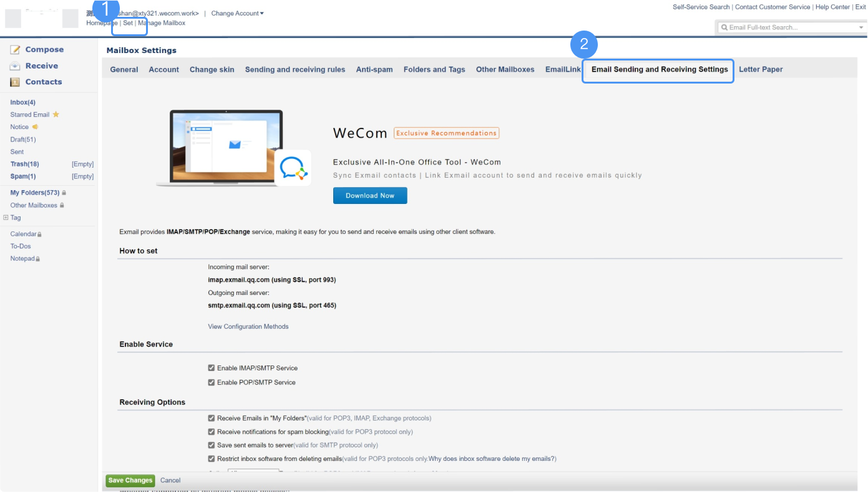Click the magnifier icon in the search box

(x=724, y=27)
